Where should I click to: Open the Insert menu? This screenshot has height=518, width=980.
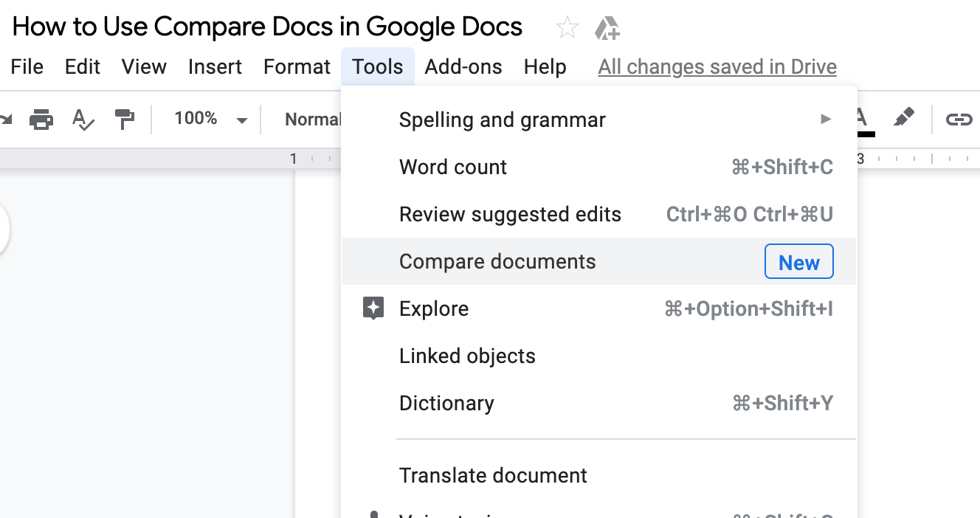[x=215, y=67]
